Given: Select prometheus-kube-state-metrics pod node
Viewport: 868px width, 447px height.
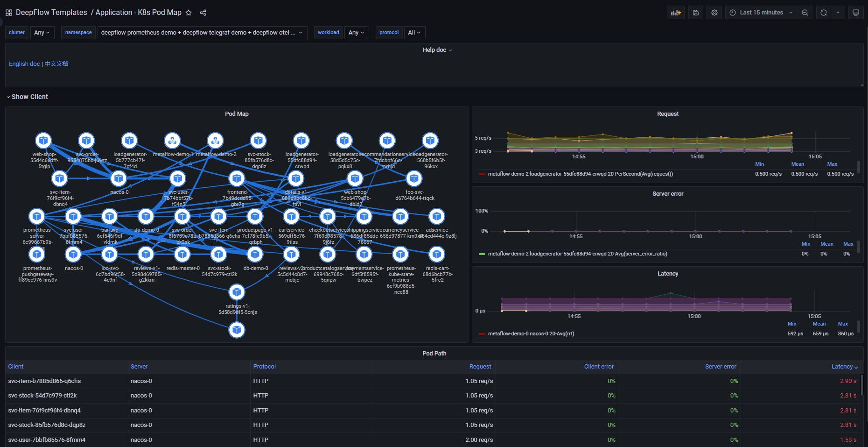Looking at the screenshot, I should 400,254.
